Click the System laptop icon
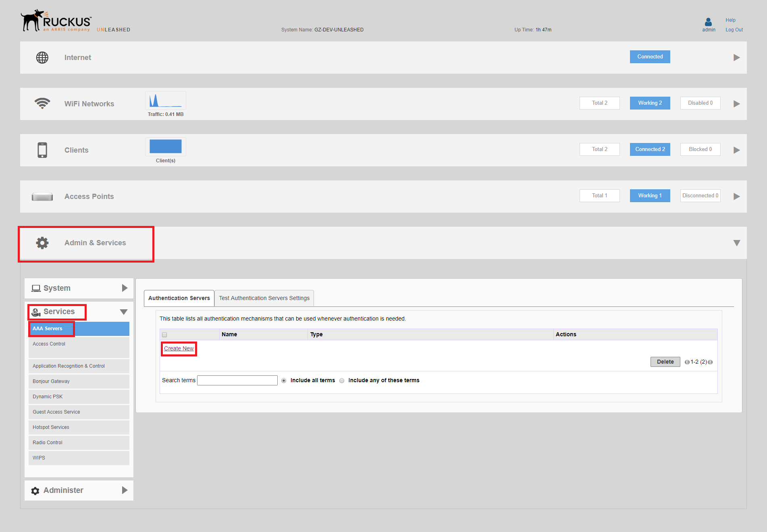Image resolution: width=767 pixels, height=532 pixels. tap(36, 288)
